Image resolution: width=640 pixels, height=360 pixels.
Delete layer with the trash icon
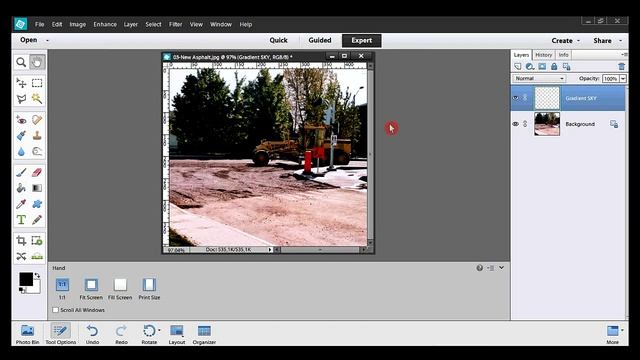coord(621,67)
